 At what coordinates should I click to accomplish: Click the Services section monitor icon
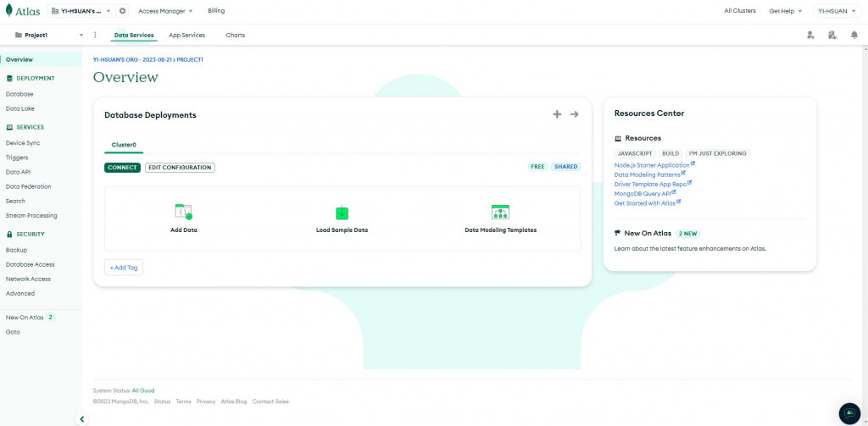pos(9,127)
